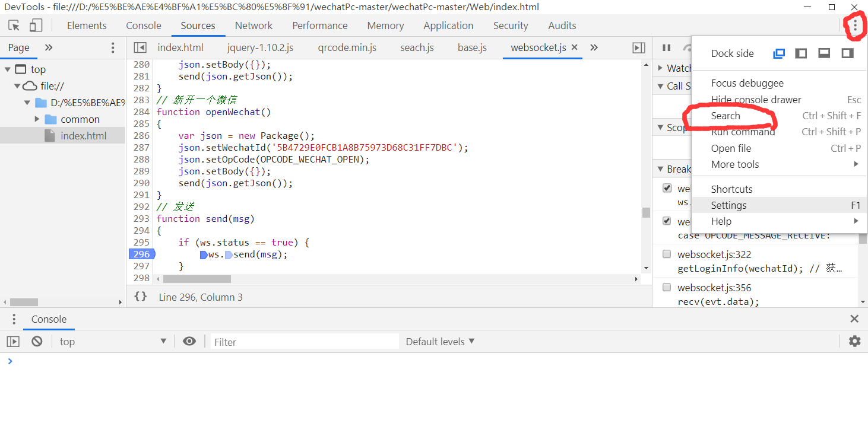Enable the websocket.js:322 breakpoint checkbox
The width and height of the screenshot is (868, 433).
667,254
